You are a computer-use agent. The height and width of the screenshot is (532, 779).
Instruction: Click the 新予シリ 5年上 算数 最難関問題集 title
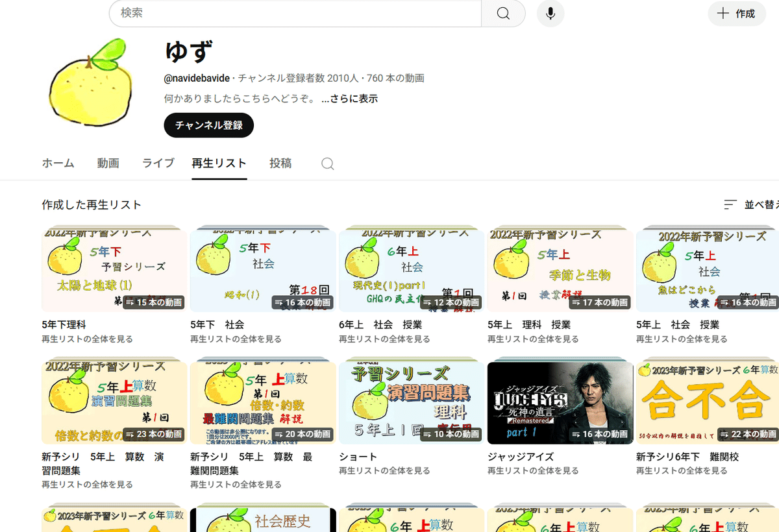pyautogui.click(x=252, y=463)
